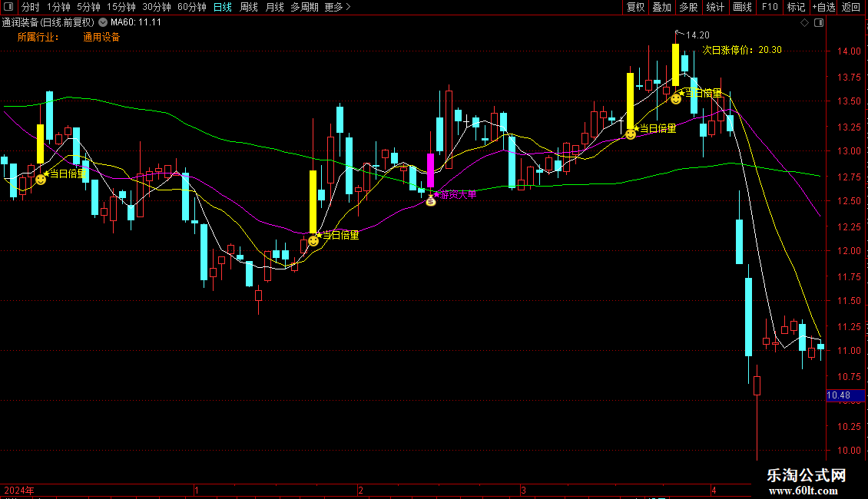Screen dimensions: 868x499
Task: Select the 1分钟 period tab
Action: click(58, 7)
